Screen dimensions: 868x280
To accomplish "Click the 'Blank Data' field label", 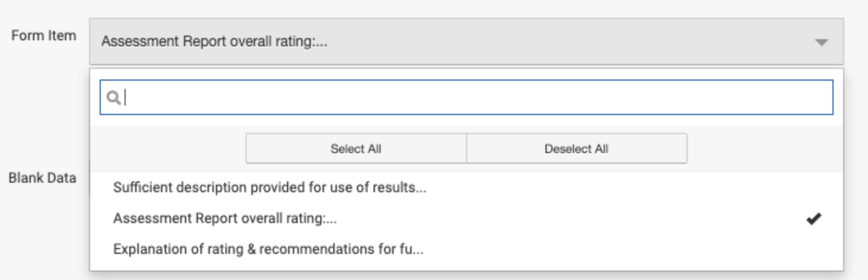I will point(42,177).
